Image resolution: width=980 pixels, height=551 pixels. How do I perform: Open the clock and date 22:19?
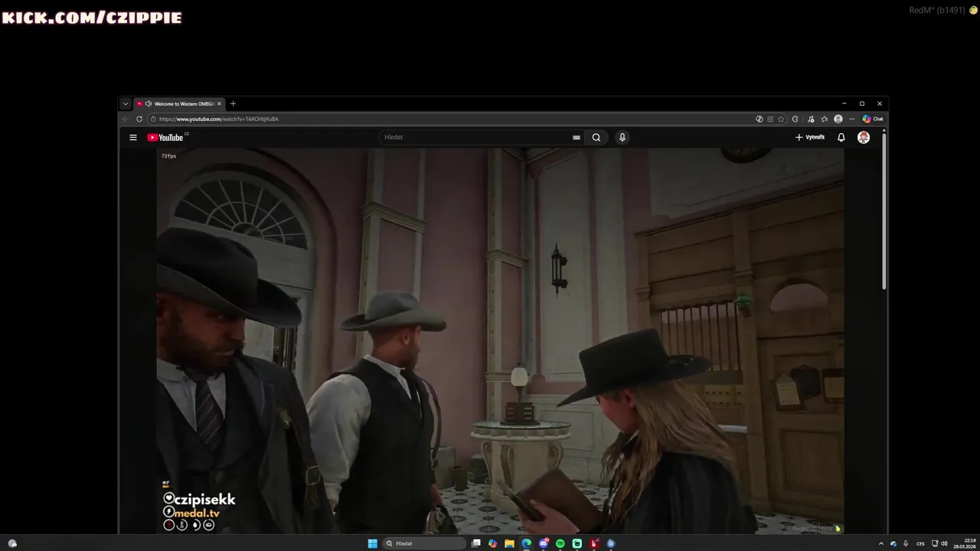(965, 543)
